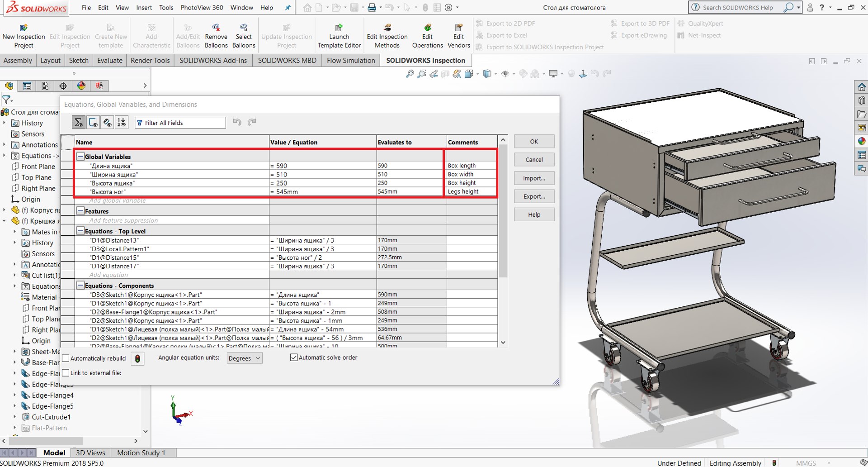Click the Remove Balloons tool
Viewport: 868px width, 467px height.
coord(216,28)
